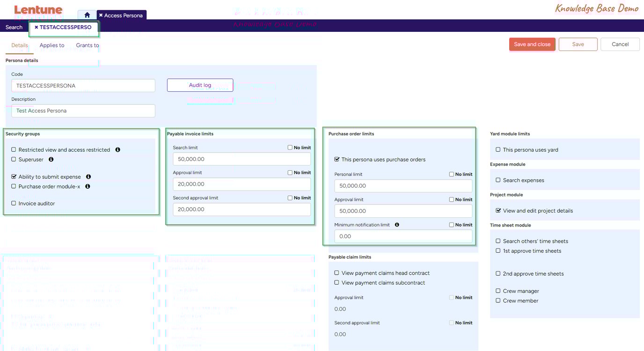This screenshot has height=351, width=644.
Task: Click info icon next to Superuser
Action: [x=51, y=160]
